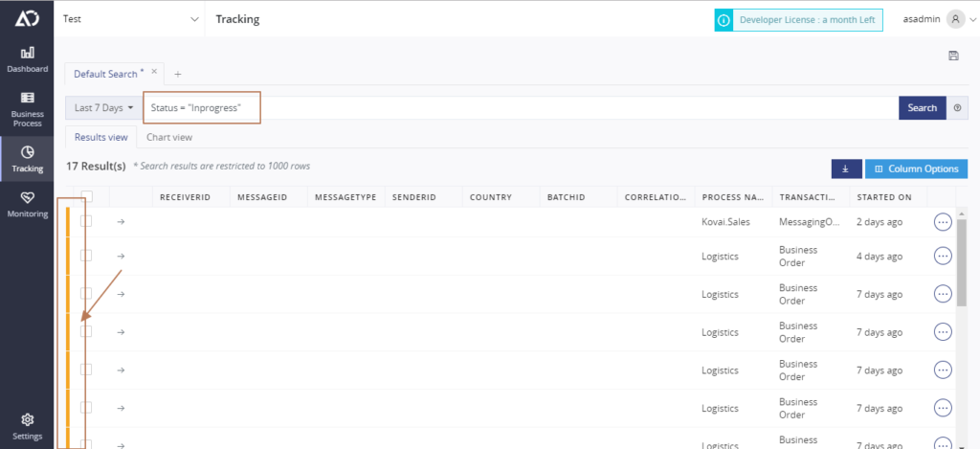Click the help icon beside the Search button

tap(957, 108)
